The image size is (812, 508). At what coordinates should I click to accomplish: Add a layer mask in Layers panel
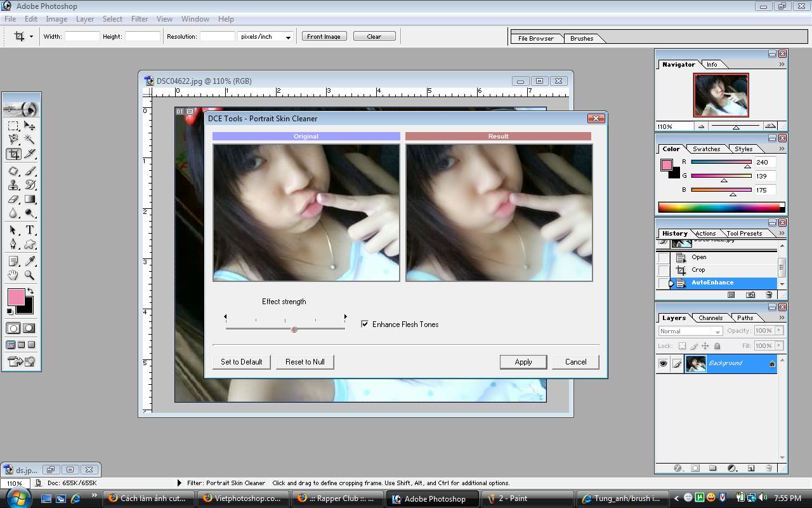tap(695, 468)
